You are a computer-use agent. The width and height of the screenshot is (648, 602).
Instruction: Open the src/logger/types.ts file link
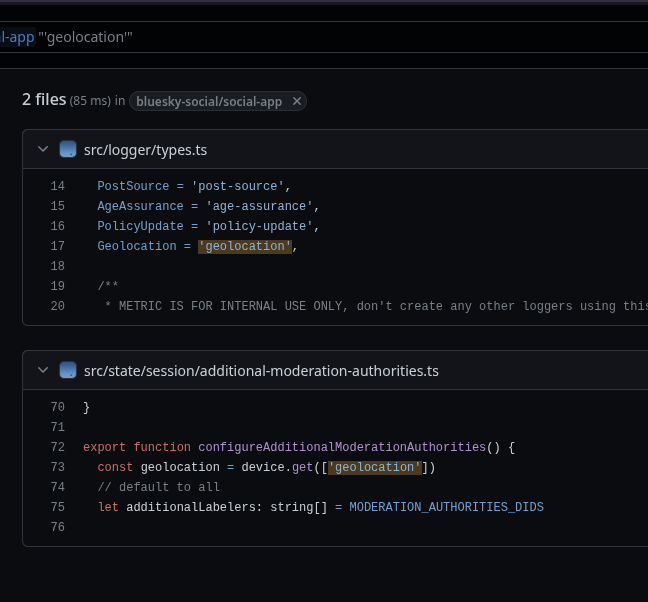(x=145, y=150)
